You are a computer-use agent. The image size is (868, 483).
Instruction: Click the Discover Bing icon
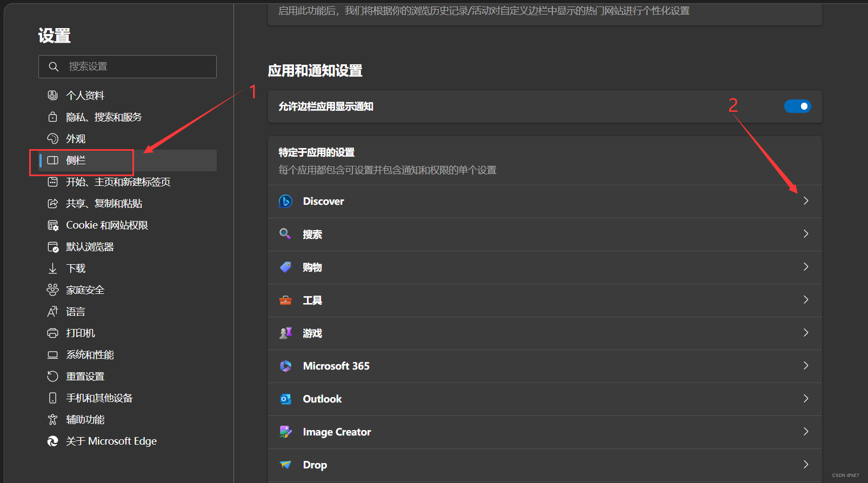pyautogui.click(x=285, y=202)
